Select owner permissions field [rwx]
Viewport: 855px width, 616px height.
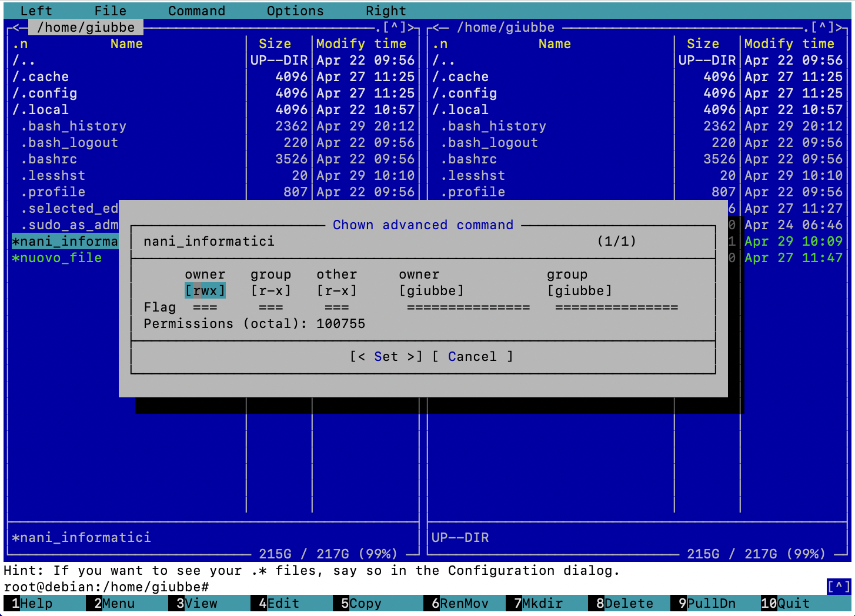(205, 290)
